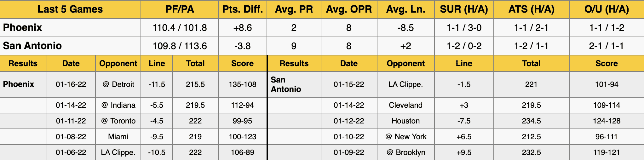Click Phoenix's +8.6 points differential cell
The height and width of the screenshot is (160, 644).
(243, 28)
